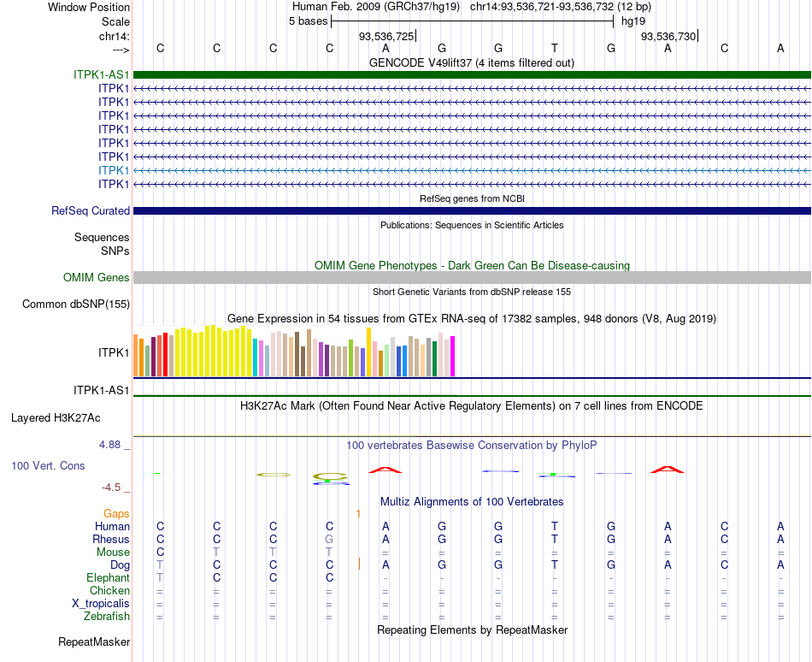Screen dimensions: 812x662
Task: Click 'Repeating Elements by RepeatMasker' title
Action: pyautogui.click(x=473, y=629)
